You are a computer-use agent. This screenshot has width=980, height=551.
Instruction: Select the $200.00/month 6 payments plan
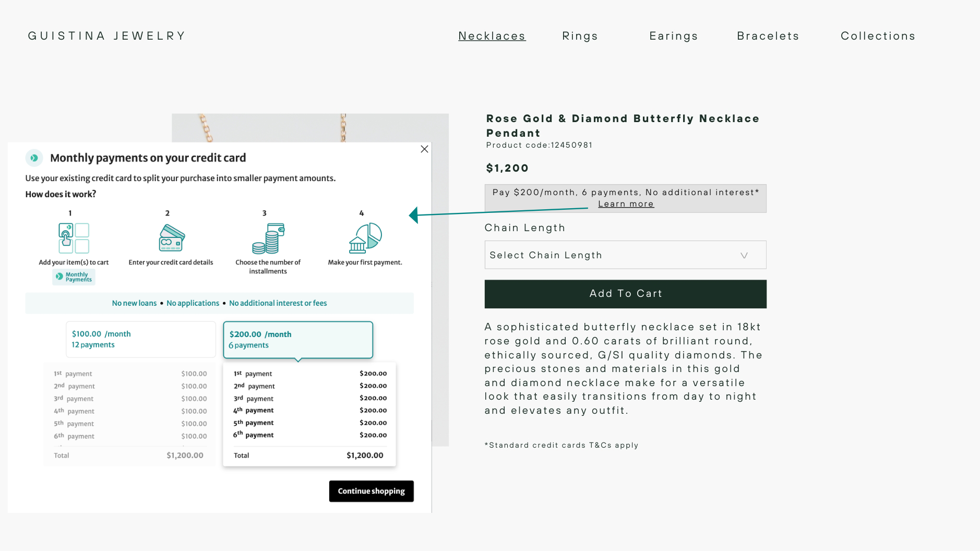coord(298,340)
